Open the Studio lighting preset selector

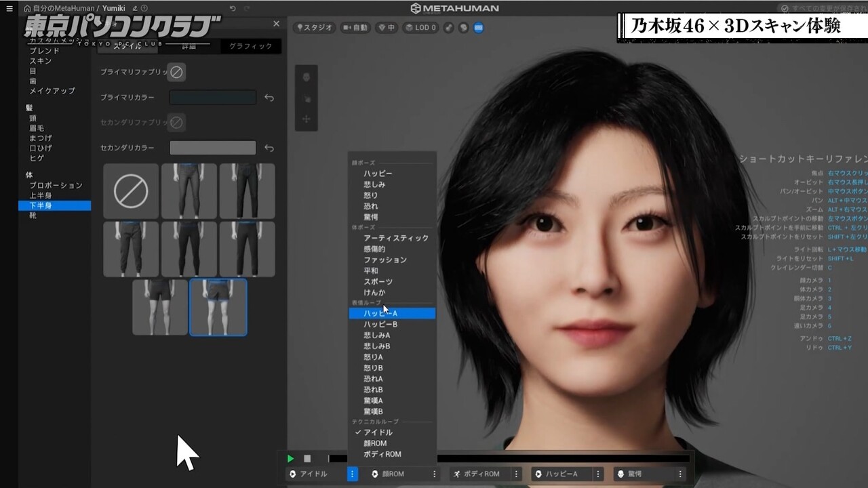pos(315,28)
